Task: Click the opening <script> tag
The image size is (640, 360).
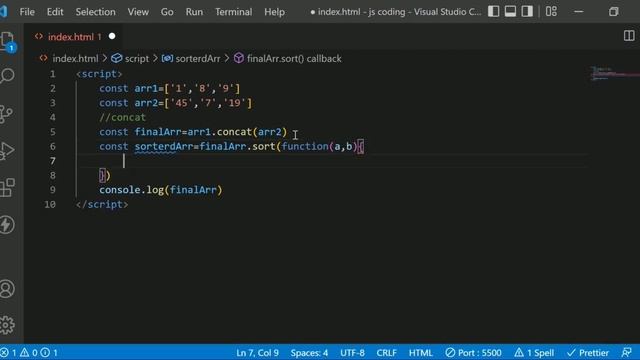Action: point(99,74)
